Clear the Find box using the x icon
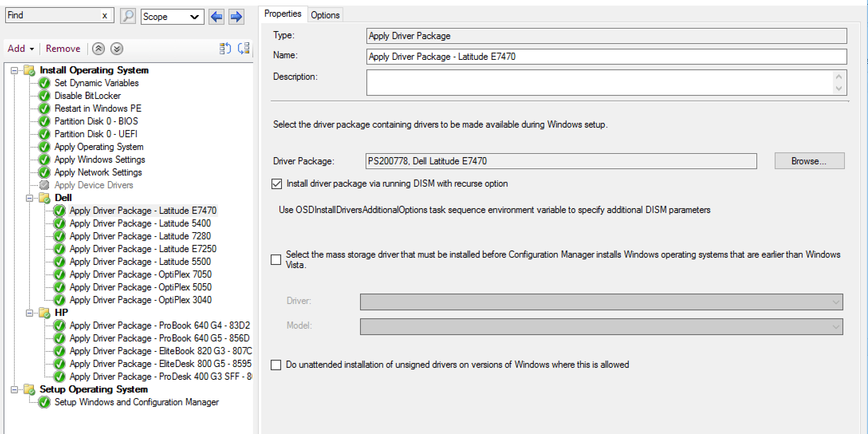This screenshot has height=434, width=868. [x=105, y=15]
